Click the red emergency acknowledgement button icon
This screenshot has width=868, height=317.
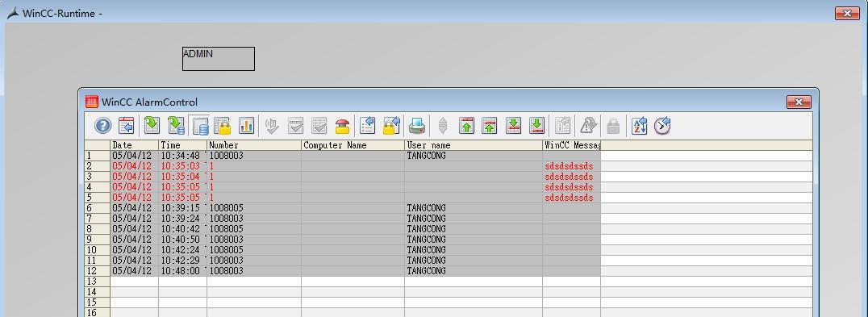[x=343, y=126]
